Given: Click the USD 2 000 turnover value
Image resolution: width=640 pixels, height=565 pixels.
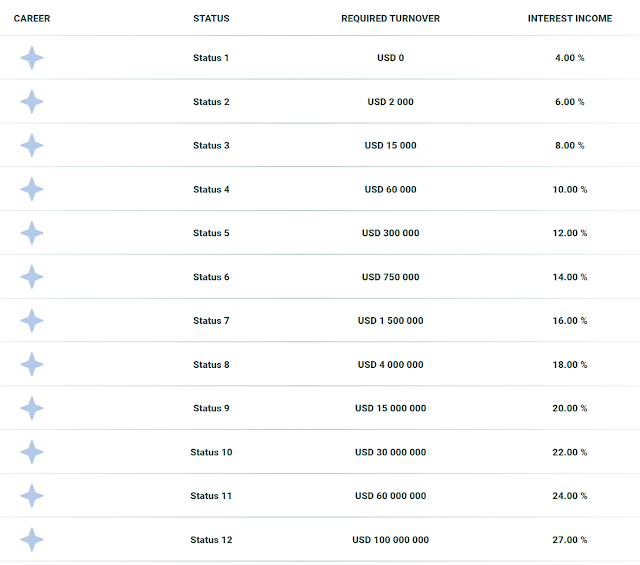Looking at the screenshot, I should point(391,102).
